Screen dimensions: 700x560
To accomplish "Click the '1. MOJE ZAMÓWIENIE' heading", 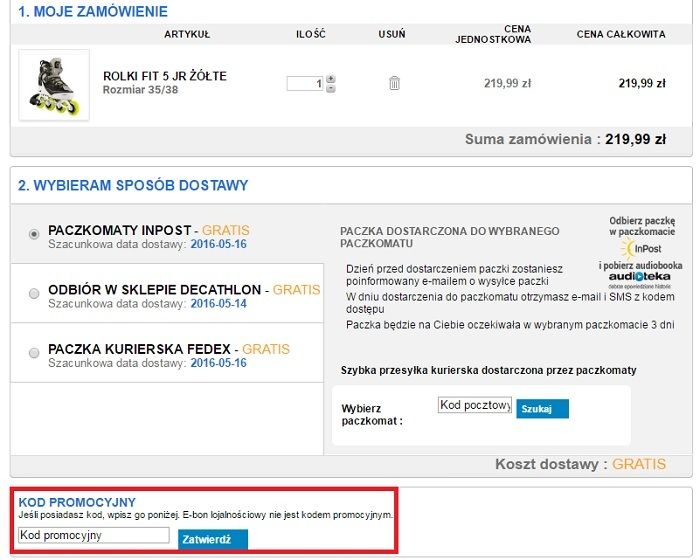I will (93, 12).
